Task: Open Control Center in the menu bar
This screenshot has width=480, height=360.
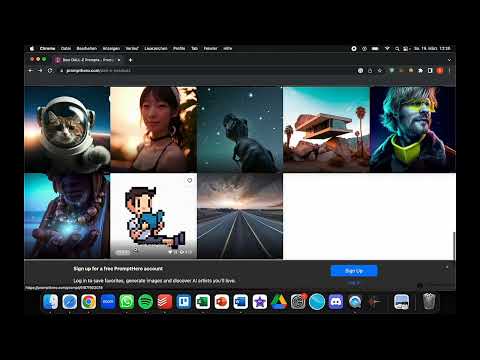Action: [x=406, y=49]
